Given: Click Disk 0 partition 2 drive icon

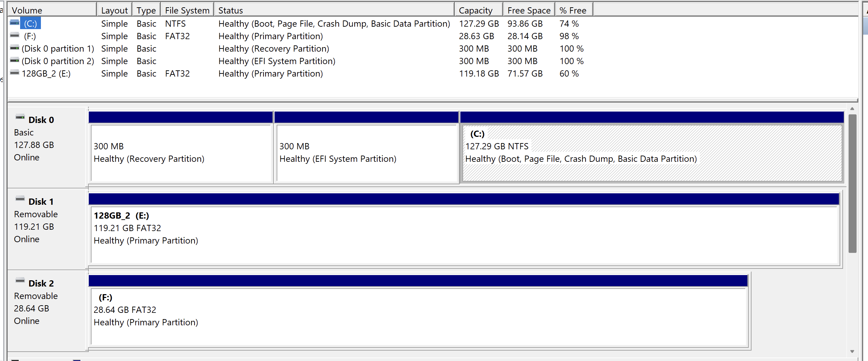Looking at the screenshot, I should tap(15, 60).
